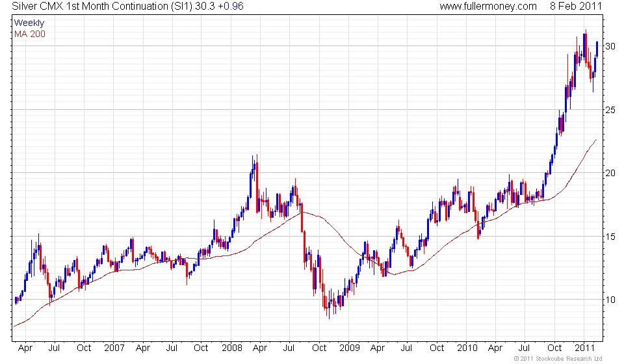Click the date "8 Feb 2011"
637x364 pixels.
576,6
